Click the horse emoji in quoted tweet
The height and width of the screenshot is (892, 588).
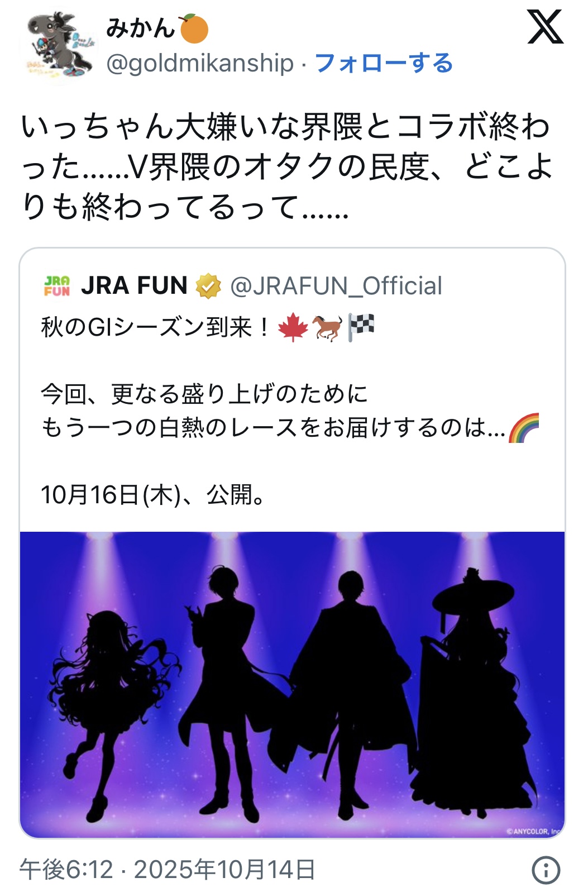pyautogui.click(x=328, y=327)
